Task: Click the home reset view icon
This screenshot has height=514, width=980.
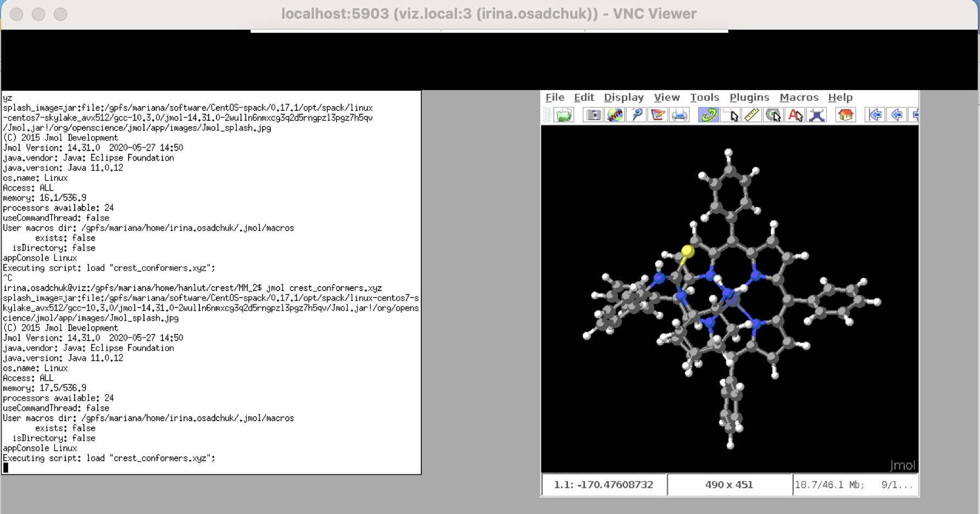Action: click(846, 115)
